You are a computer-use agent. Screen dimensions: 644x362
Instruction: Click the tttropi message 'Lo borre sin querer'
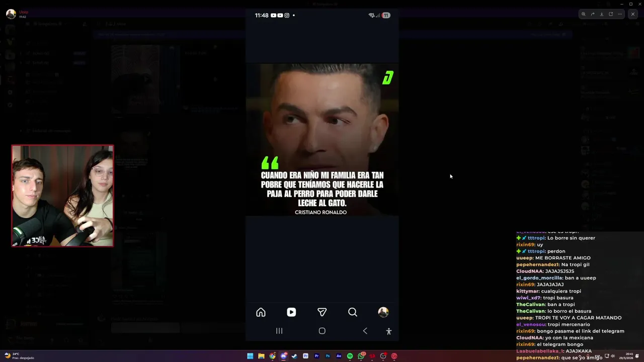[571, 238]
